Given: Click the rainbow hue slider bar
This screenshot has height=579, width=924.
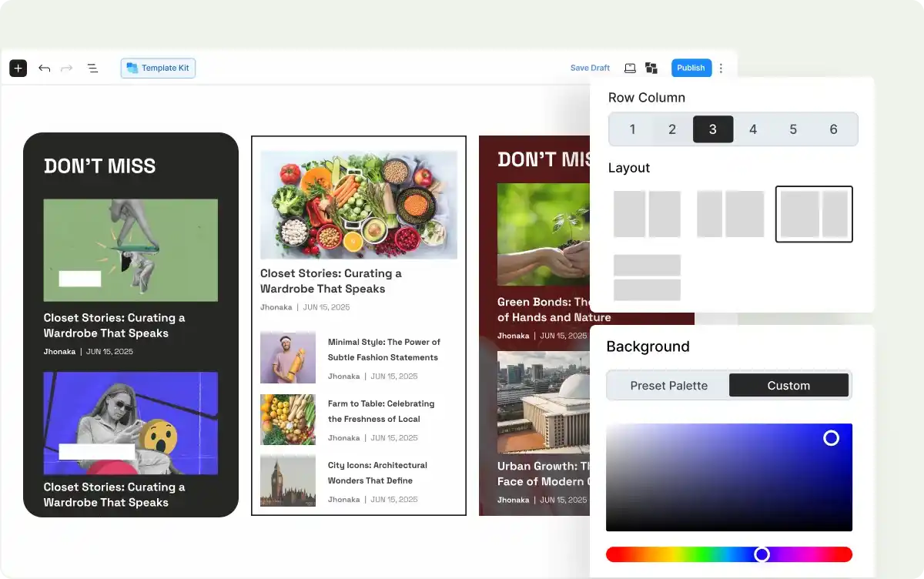Looking at the screenshot, I should tap(693, 554).
